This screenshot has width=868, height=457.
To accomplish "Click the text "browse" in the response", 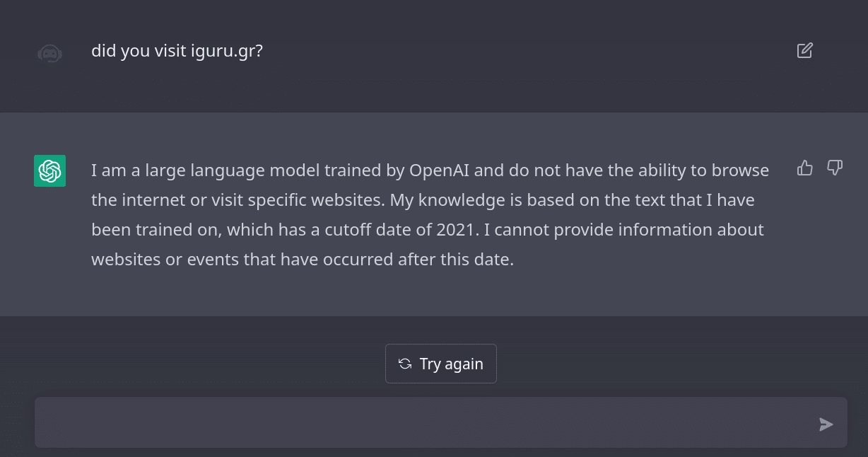I will (741, 170).
